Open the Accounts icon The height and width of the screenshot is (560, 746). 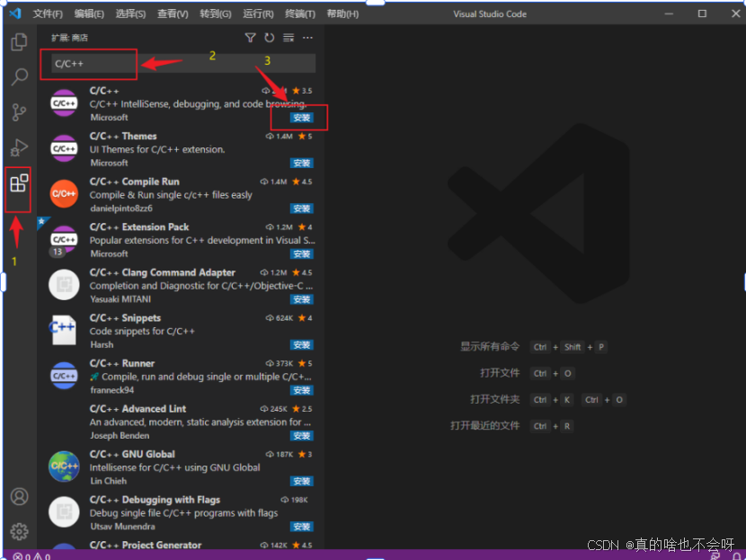(20, 496)
